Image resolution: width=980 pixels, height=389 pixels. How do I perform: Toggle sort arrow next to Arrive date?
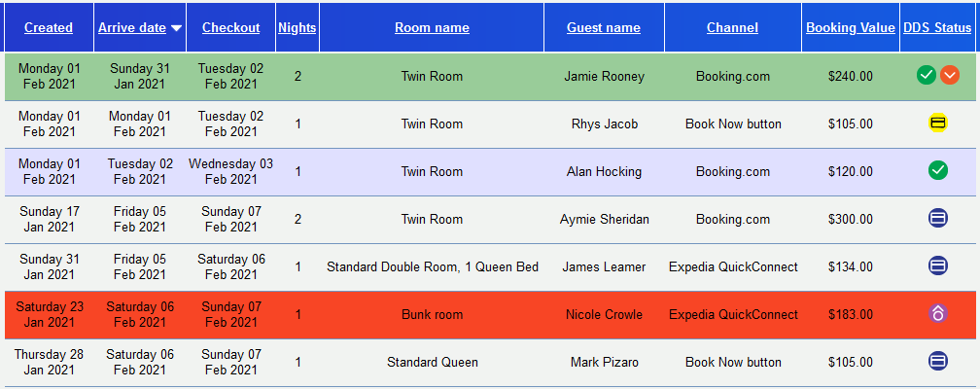pos(176,28)
